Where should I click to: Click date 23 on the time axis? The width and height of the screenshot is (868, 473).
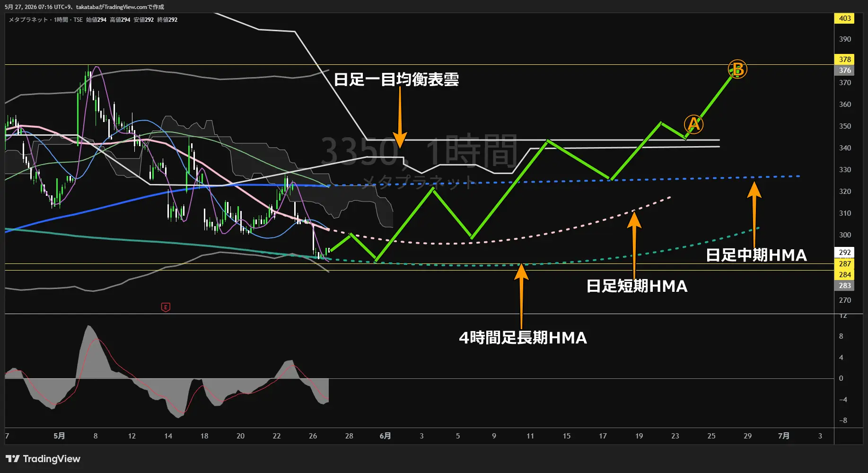(675, 436)
